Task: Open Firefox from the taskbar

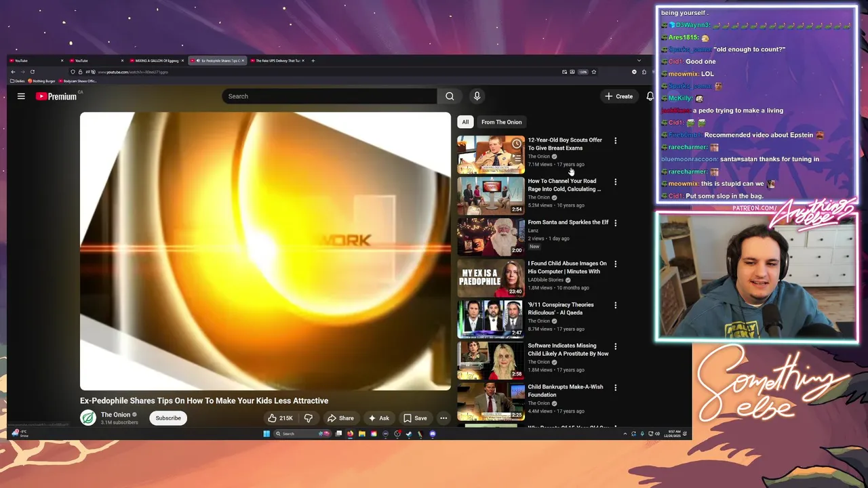Action: 350,434
